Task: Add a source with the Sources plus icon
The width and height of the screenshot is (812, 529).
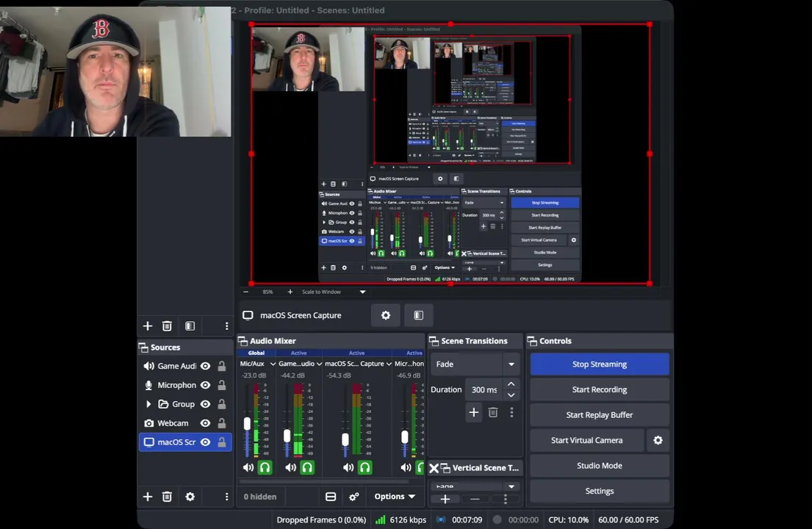Action: click(148, 497)
